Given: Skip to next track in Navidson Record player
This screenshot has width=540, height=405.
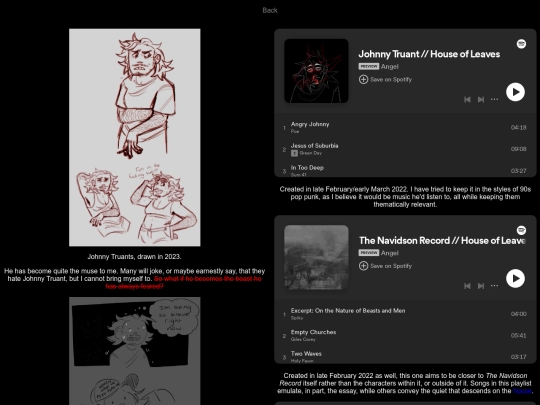Looking at the screenshot, I should pyautogui.click(x=481, y=286).
